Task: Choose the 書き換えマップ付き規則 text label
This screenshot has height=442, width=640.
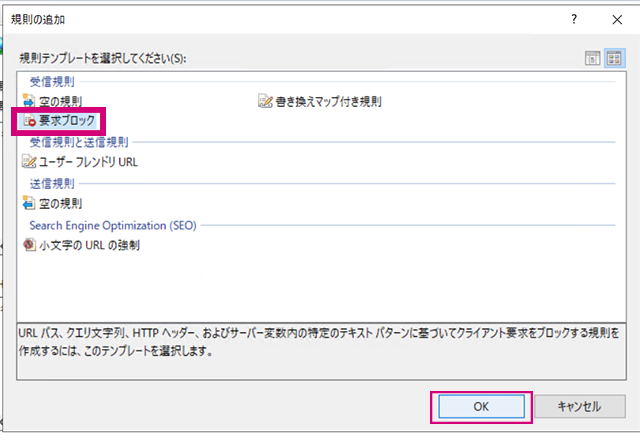Action: tap(328, 101)
